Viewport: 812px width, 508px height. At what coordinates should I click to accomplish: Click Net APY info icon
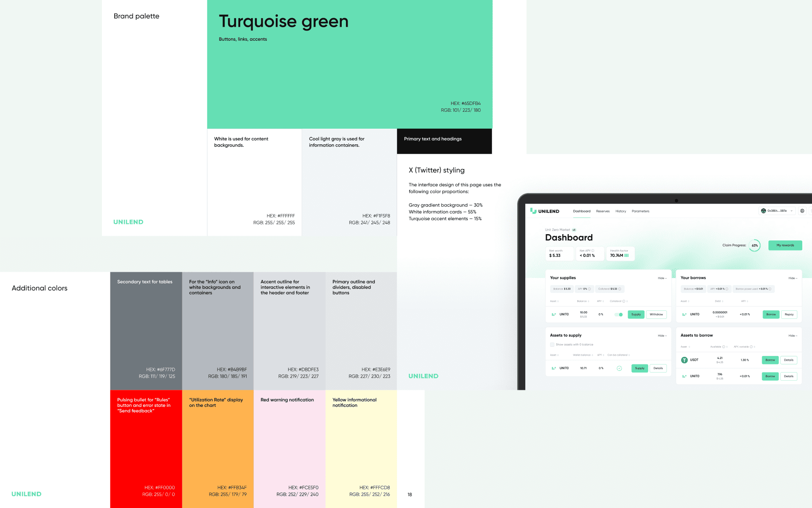593,251
